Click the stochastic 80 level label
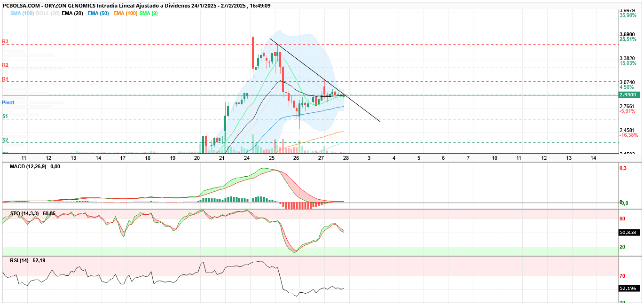644x305 pixels. 622,219
